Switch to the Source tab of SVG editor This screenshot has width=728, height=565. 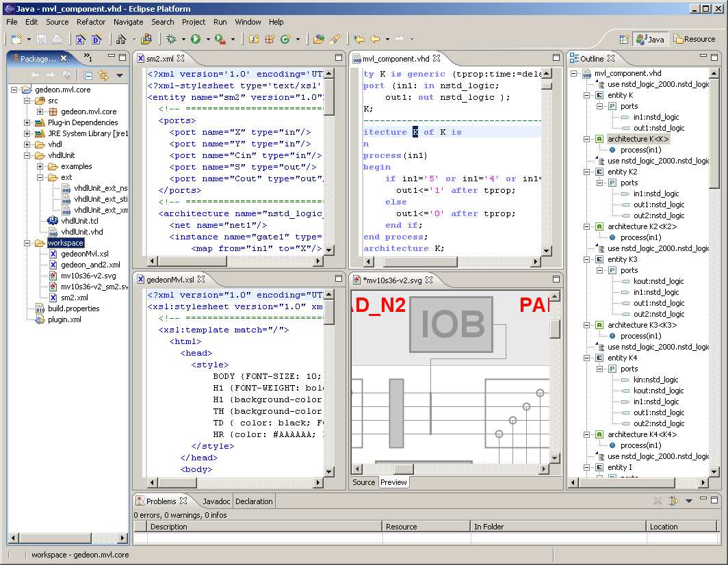pyautogui.click(x=363, y=482)
